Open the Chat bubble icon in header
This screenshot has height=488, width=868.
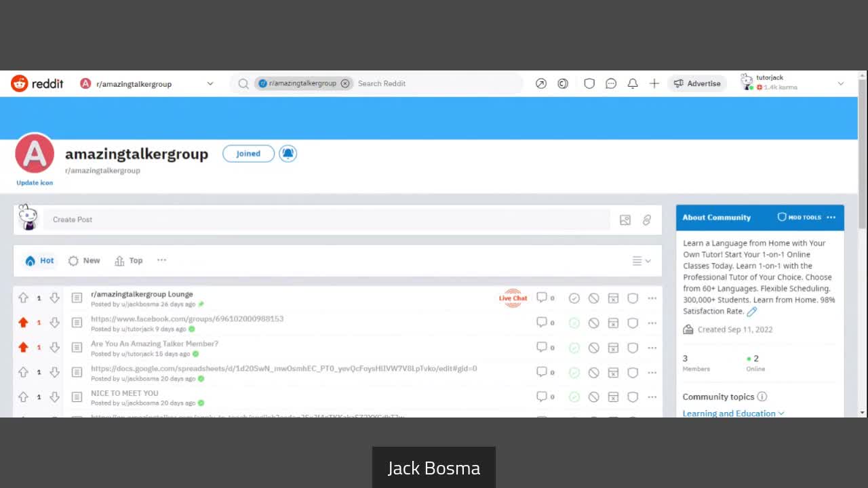pos(611,83)
